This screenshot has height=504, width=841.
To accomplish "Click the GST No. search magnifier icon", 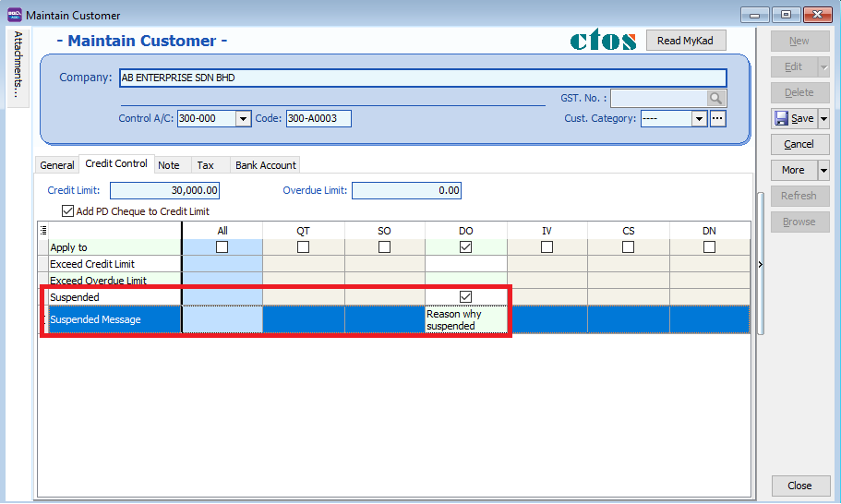I will (x=716, y=99).
